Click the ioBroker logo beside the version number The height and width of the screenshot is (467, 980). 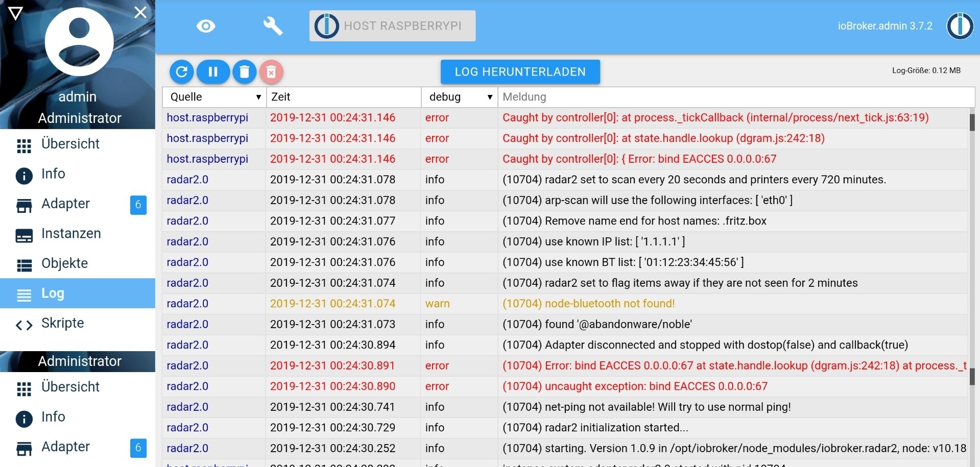coord(960,26)
